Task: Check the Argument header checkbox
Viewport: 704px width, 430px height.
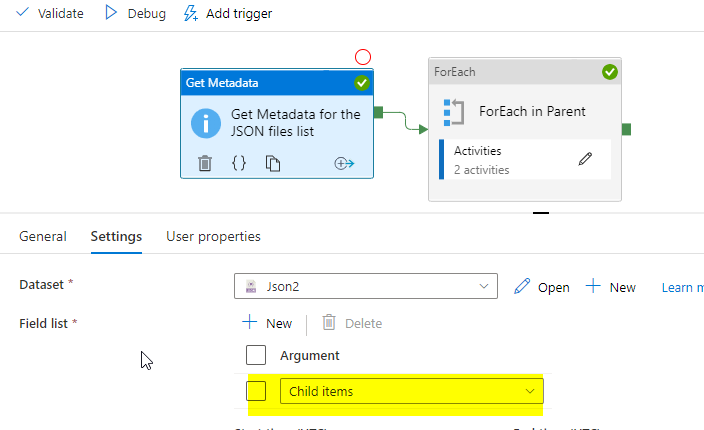Action: pos(256,355)
